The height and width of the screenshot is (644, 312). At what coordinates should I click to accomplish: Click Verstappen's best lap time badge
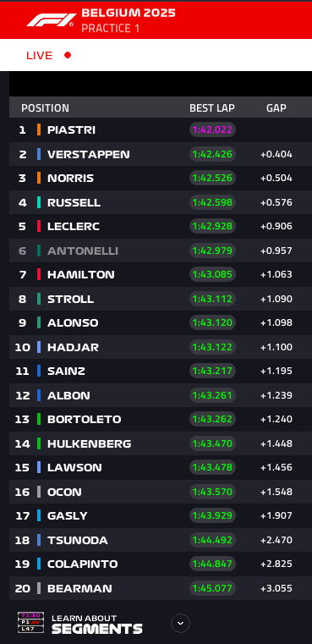213,154
